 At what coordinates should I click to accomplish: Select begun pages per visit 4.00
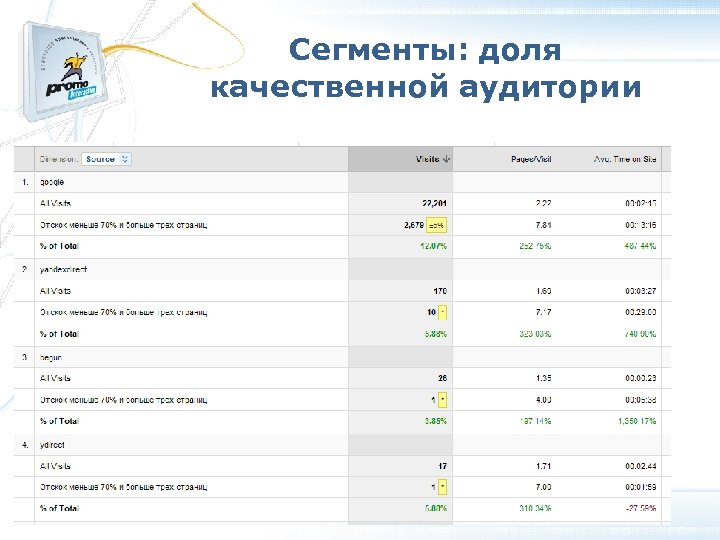[x=543, y=400]
